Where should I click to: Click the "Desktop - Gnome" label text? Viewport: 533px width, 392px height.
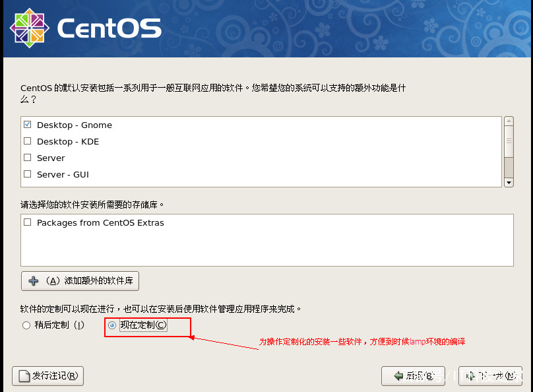pos(75,125)
